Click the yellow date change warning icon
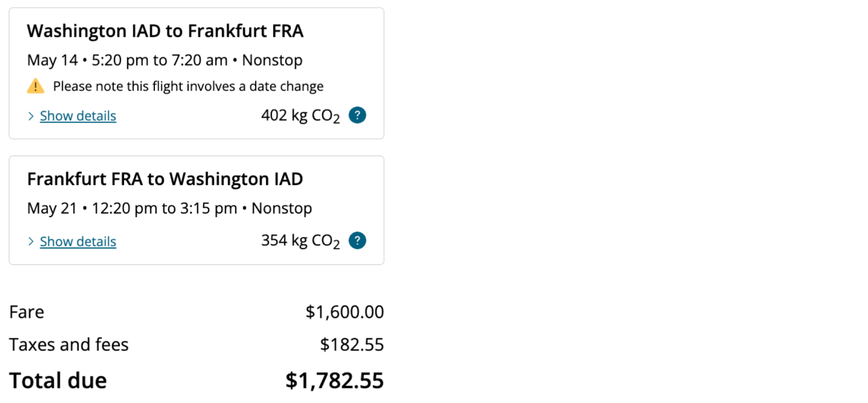The width and height of the screenshot is (868, 403). [36, 86]
